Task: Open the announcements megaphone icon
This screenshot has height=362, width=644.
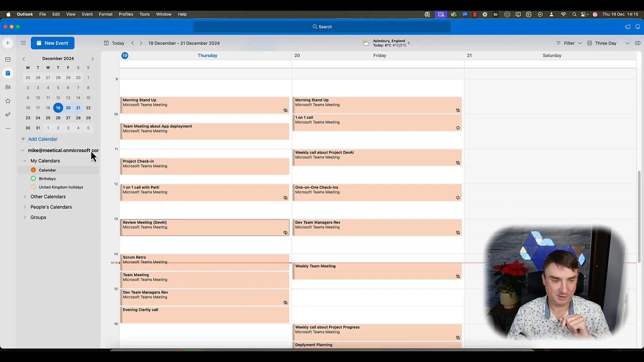Action: pyautogui.click(x=628, y=27)
